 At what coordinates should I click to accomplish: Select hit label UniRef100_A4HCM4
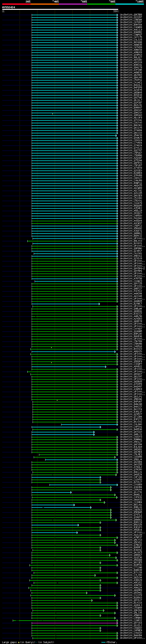click(x=131, y=294)
